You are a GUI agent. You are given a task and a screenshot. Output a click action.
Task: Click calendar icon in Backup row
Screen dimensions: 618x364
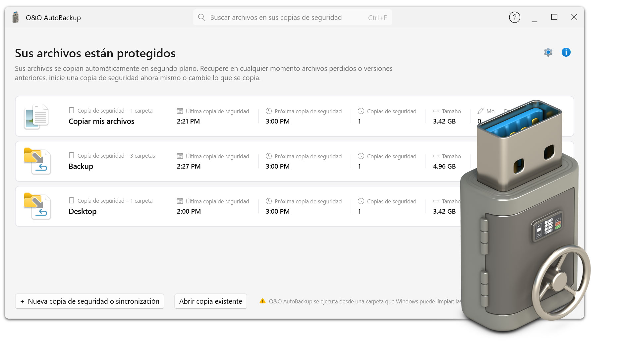pos(180,156)
